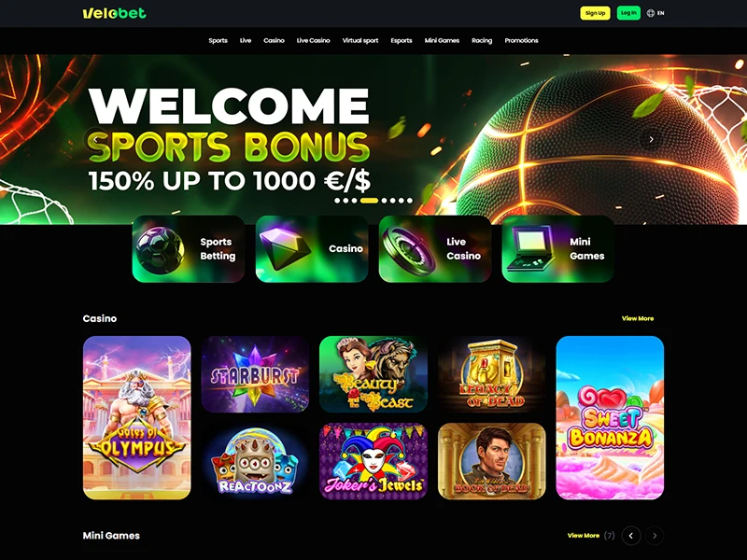The height and width of the screenshot is (560, 747).
Task: Click the Velobet logo
Action: [x=114, y=13]
